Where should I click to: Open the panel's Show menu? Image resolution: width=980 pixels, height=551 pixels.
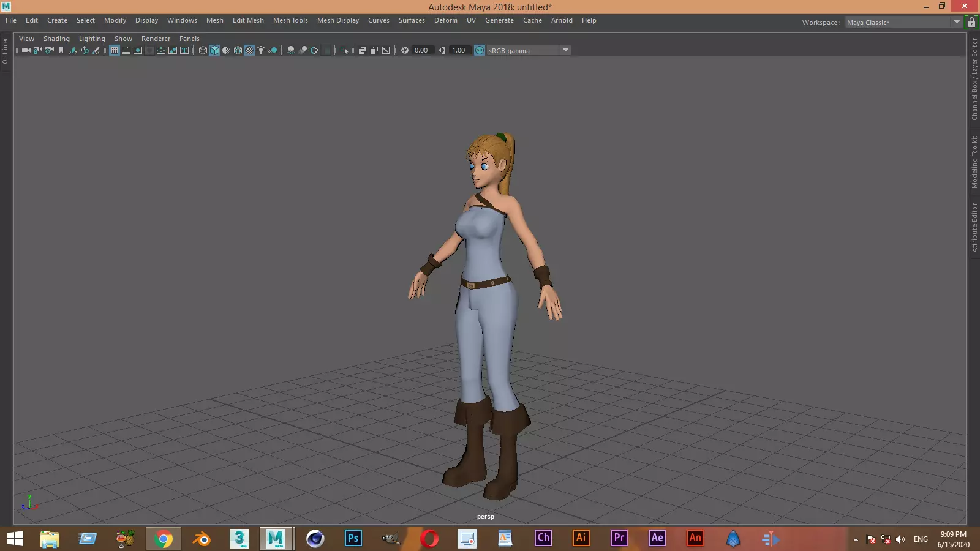coord(123,39)
